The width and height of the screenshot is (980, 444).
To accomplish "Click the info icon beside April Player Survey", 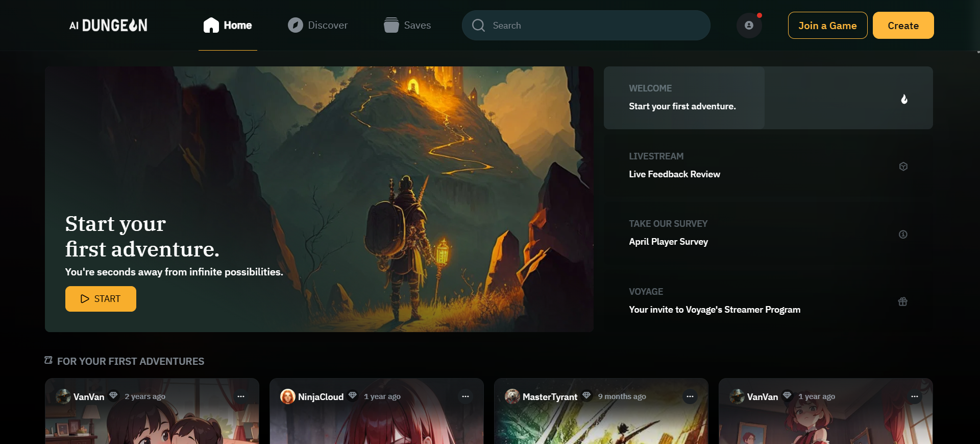I will click(x=903, y=235).
